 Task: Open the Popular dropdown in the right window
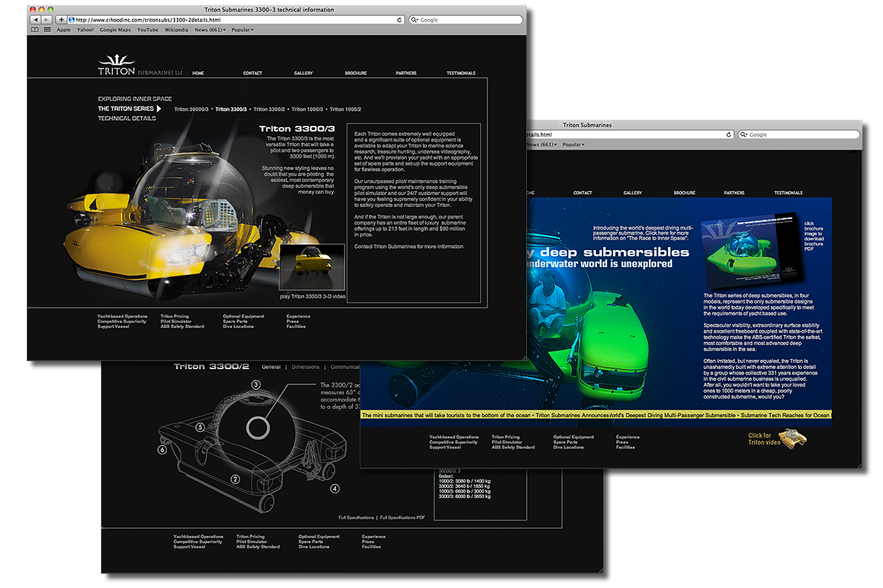574,145
